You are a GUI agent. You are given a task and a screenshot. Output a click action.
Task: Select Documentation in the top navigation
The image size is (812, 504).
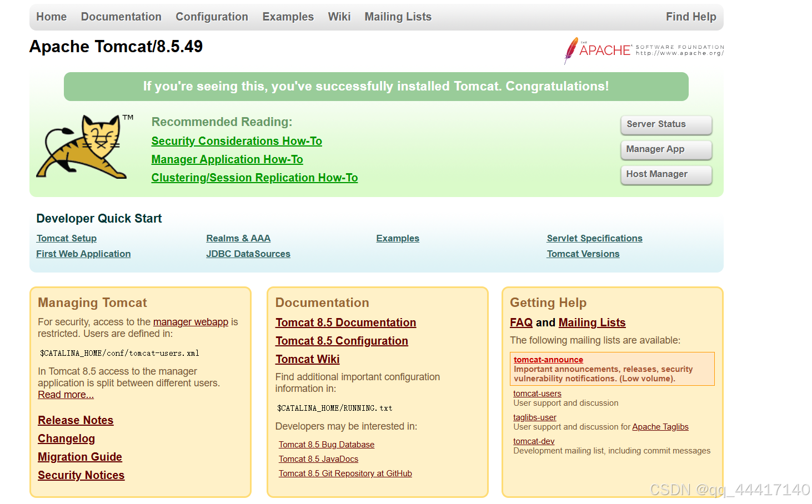coord(121,17)
